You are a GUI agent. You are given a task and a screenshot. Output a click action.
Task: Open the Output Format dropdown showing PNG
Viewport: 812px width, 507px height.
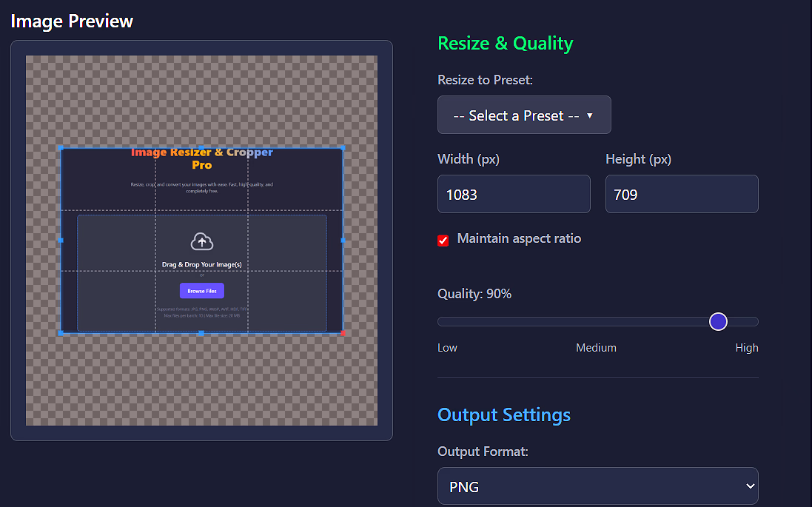597,486
